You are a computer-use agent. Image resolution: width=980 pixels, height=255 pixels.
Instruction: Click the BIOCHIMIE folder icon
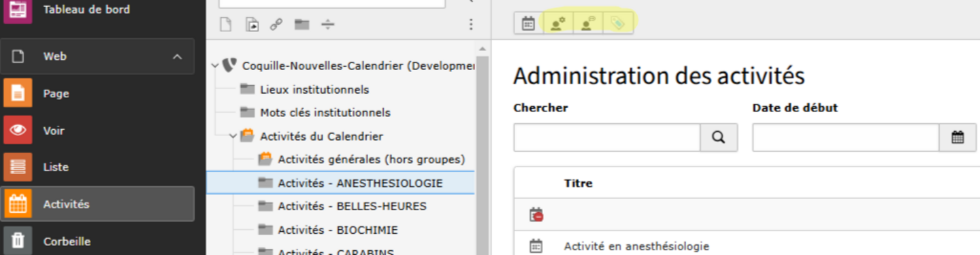tap(265, 230)
